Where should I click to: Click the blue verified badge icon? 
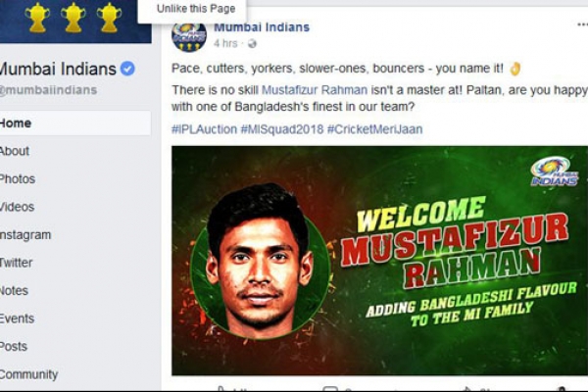127,69
